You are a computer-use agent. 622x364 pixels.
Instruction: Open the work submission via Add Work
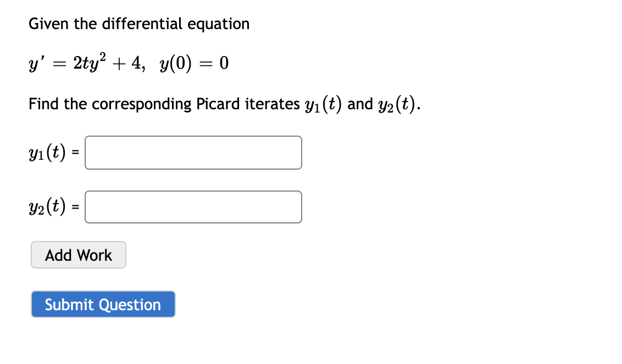78,255
